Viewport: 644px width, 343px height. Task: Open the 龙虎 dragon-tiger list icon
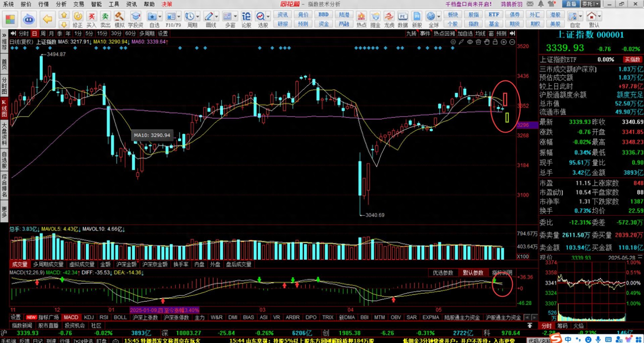click(x=389, y=19)
